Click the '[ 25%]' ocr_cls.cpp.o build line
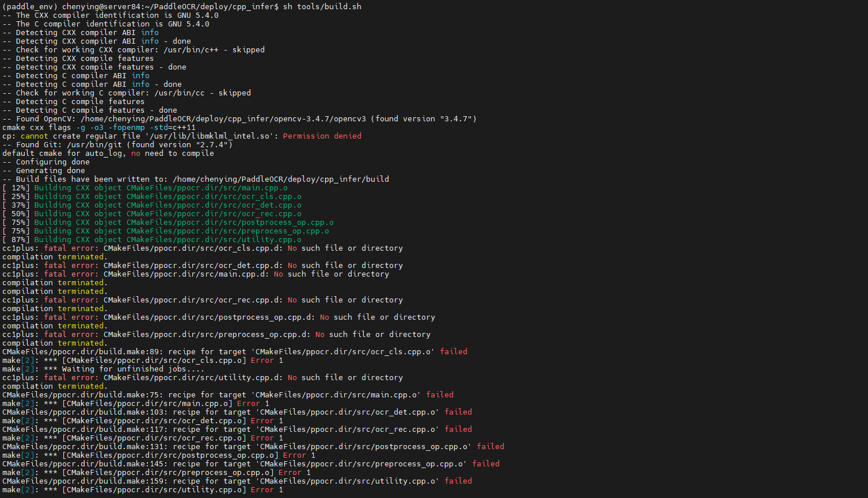 tap(152, 196)
